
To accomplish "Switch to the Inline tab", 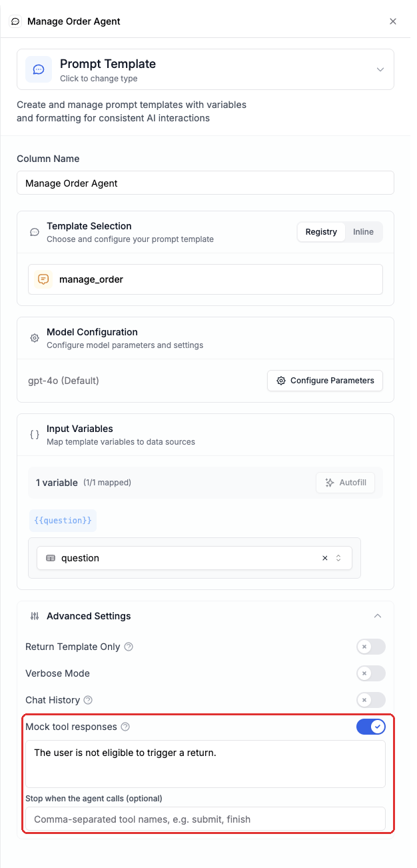I will 363,232.
